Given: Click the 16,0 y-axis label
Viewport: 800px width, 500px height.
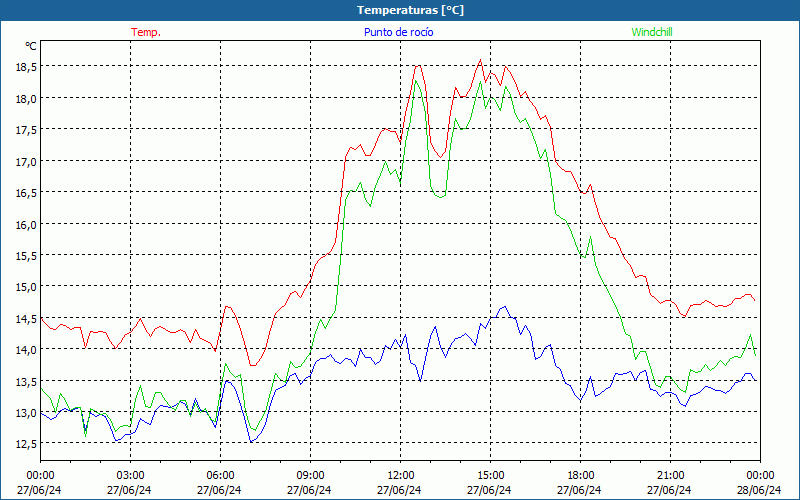Looking at the screenshot, I should pyautogui.click(x=26, y=224).
